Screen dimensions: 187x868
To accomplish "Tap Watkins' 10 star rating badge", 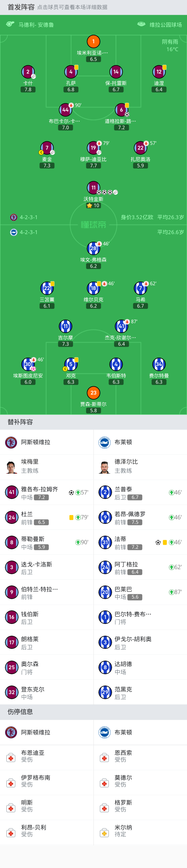I will [x=94, y=205].
